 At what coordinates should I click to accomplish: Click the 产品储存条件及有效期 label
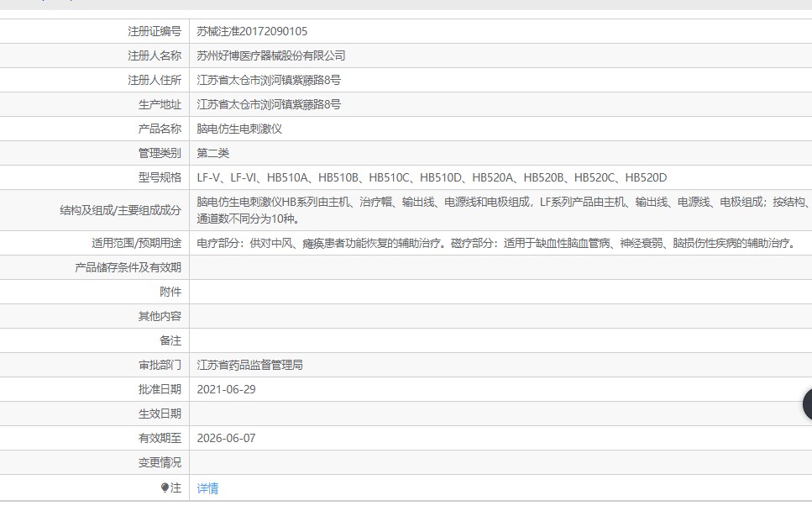(x=128, y=267)
